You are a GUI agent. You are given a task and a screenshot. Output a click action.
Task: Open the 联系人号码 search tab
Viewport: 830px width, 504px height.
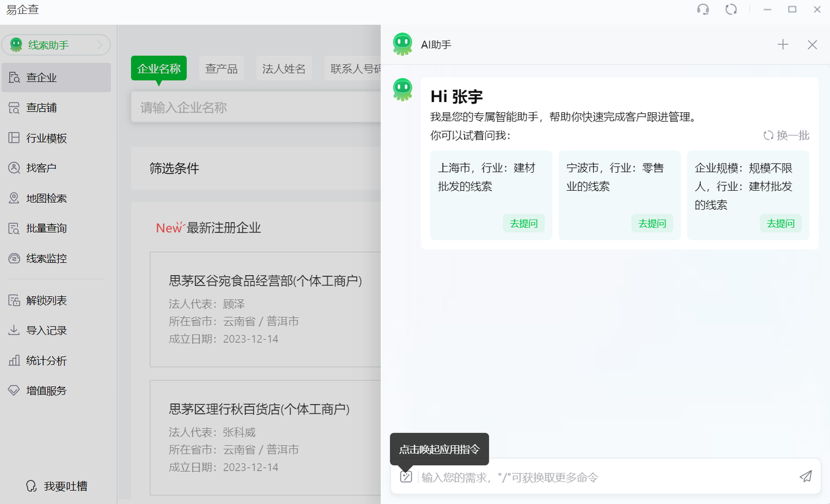coord(354,67)
